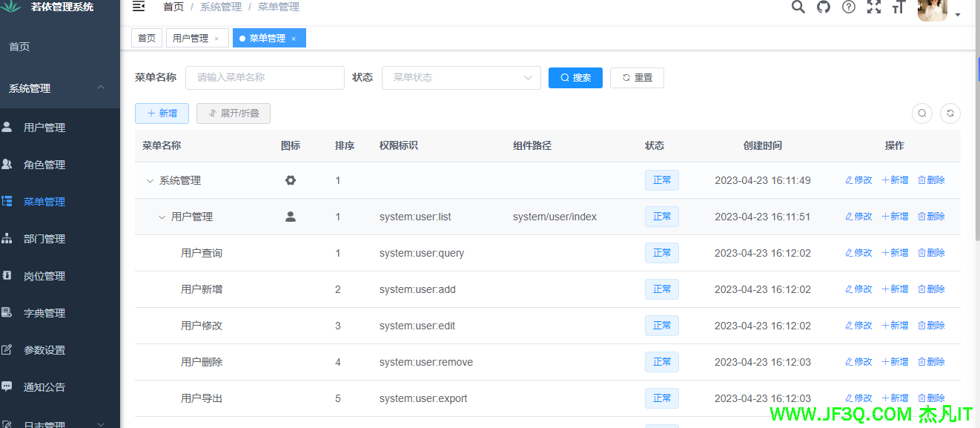Open the GitHub source link icon
The image size is (980, 428).
tap(824, 7)
